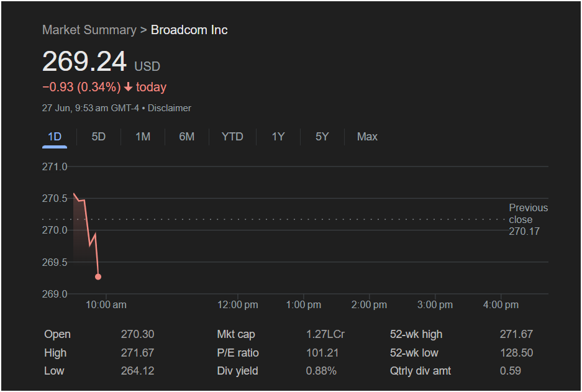Select the Max time range tab
The image size is (582, 392).
pos(367,137)
